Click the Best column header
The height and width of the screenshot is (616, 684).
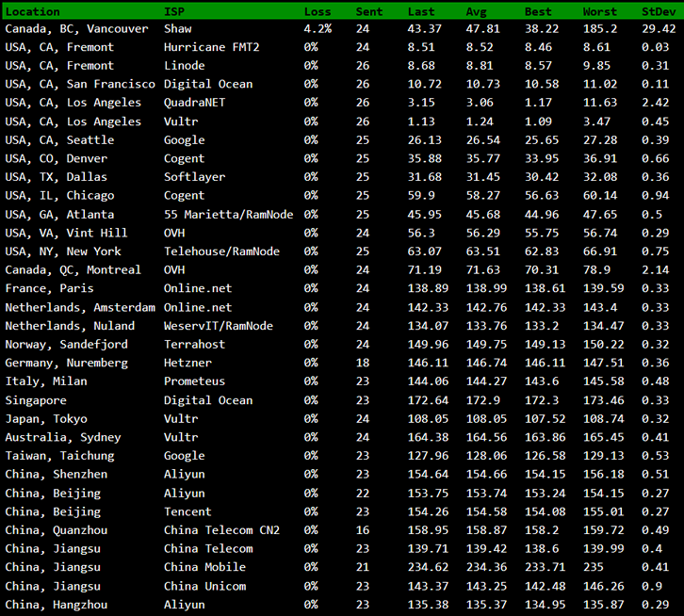[538, 12]
